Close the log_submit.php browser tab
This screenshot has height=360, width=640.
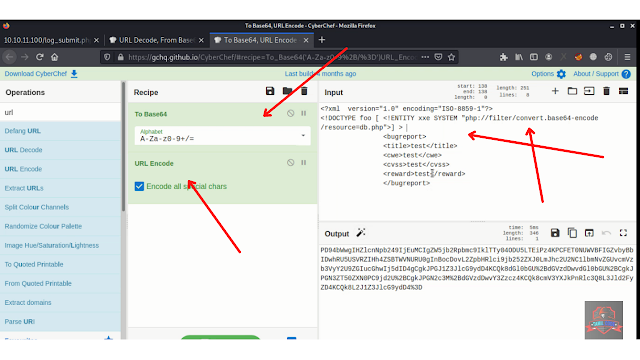[x=96, y=40]
